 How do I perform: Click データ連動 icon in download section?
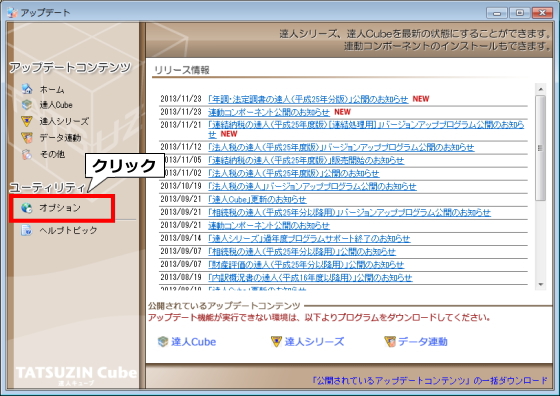tap(390, 342)
